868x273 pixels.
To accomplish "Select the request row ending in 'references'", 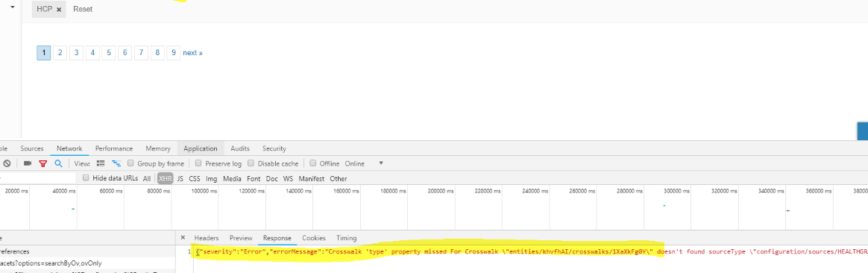I will (87, 251).
